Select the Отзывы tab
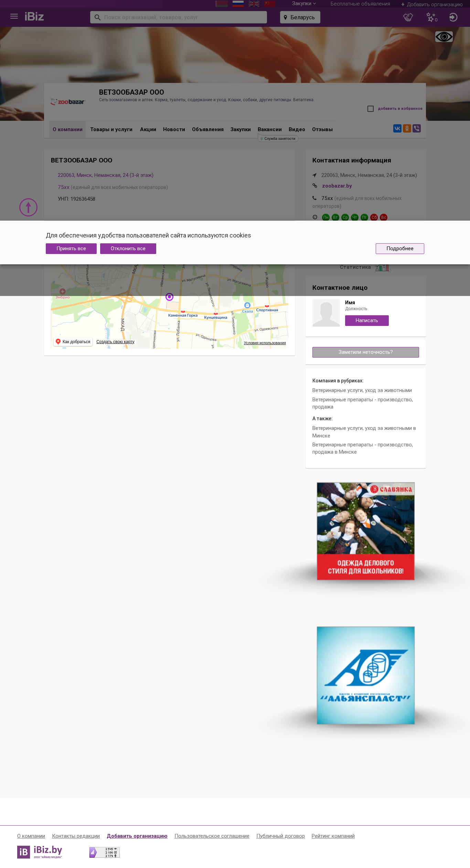Image resolution: width=470 pixels, height=868 pixels. coord(322,129)
